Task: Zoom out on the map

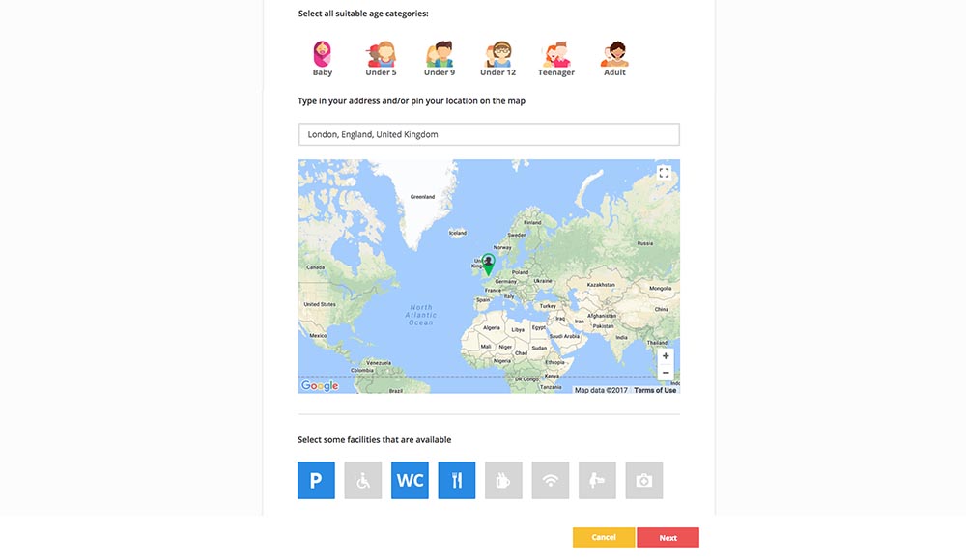Action: [666, 373]
